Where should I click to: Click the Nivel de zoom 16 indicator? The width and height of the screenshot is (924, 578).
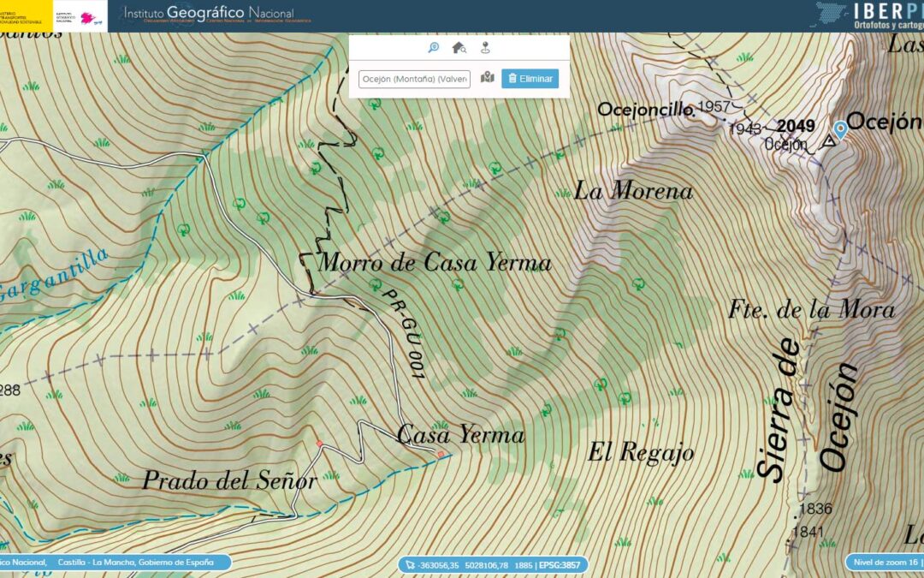tap(886, 563)
